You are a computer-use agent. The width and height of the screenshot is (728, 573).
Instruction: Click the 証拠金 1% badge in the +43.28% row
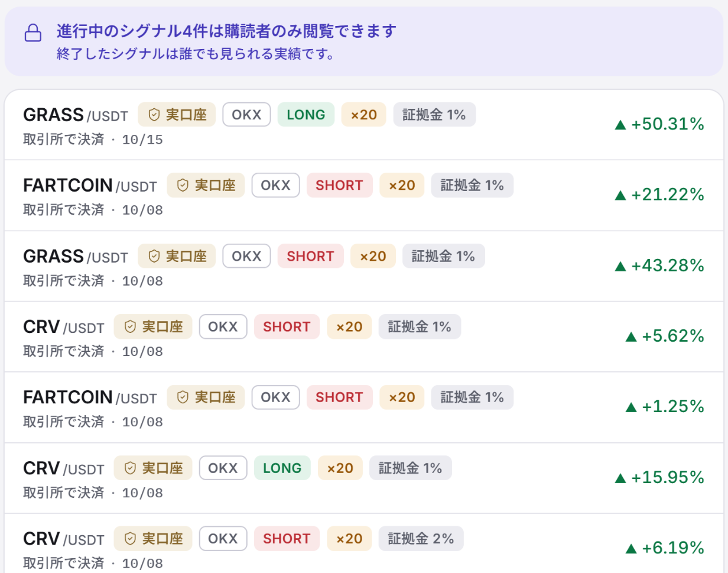pyautogui.click(x=443, y=256)
